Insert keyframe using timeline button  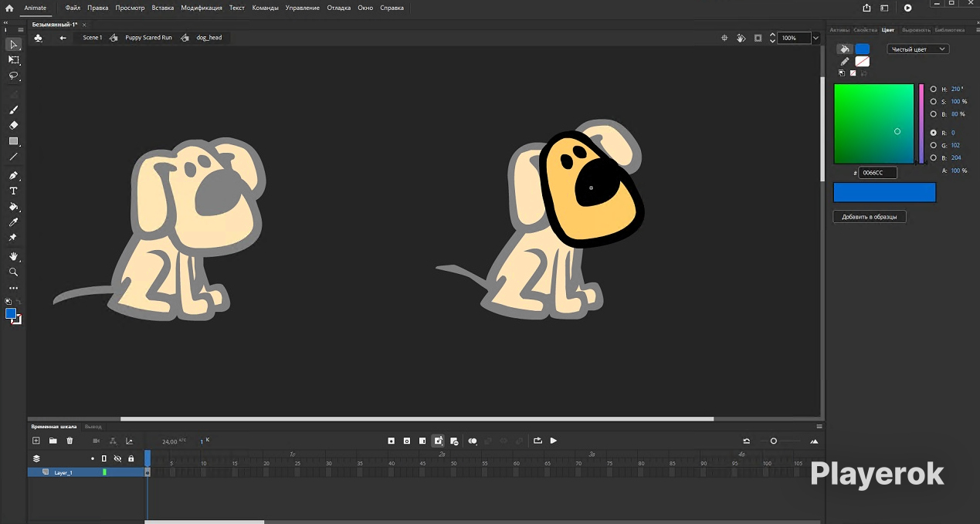tap(392, 441)
